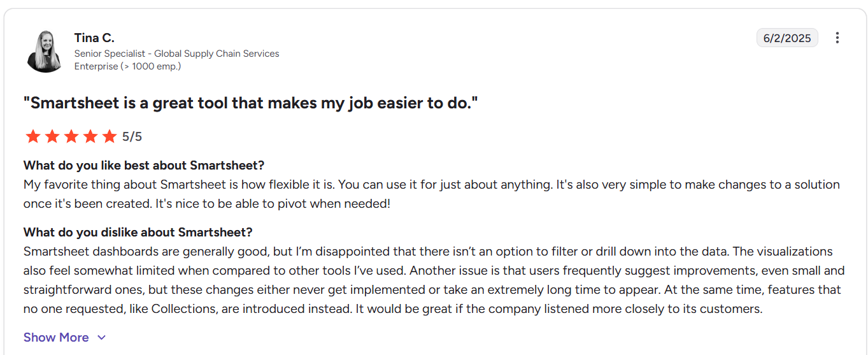The width and height of the screenshot is (868, 355).
Task: Click the Global Supply Chain Services text
Action: tap(217, 54)
